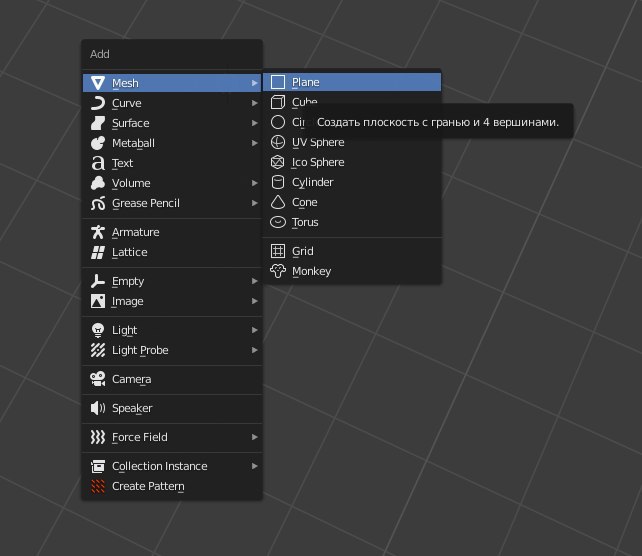
Task: Expand the Empty submenu arrow
Action: point(255,281)
